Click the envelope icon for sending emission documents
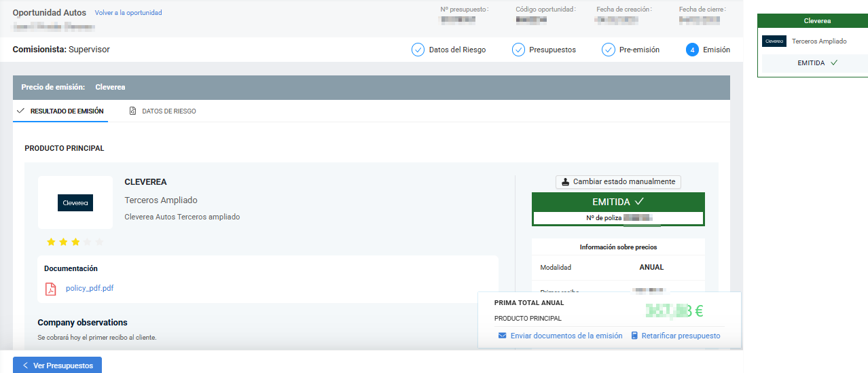 pyautogui.click(x=502, y=336)
